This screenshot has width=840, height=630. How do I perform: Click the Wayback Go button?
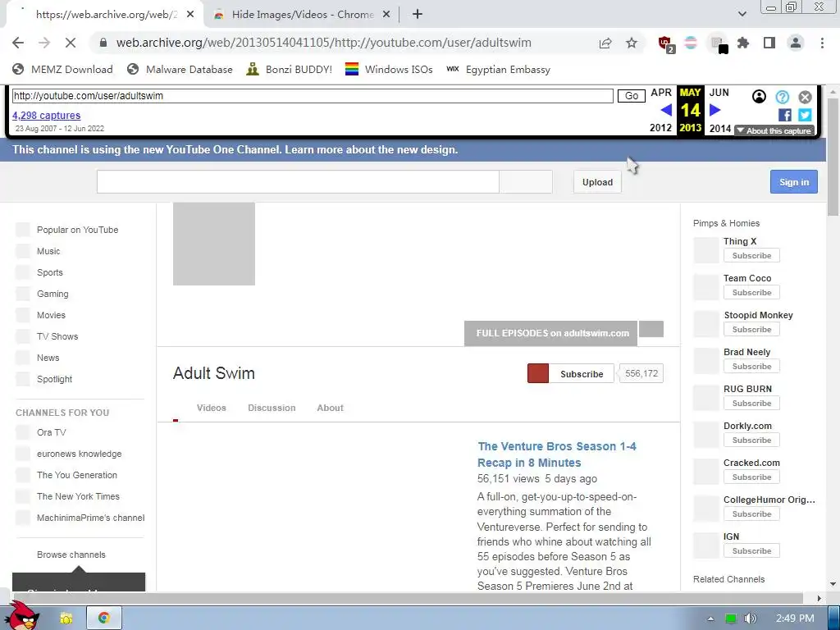[631, 96]
